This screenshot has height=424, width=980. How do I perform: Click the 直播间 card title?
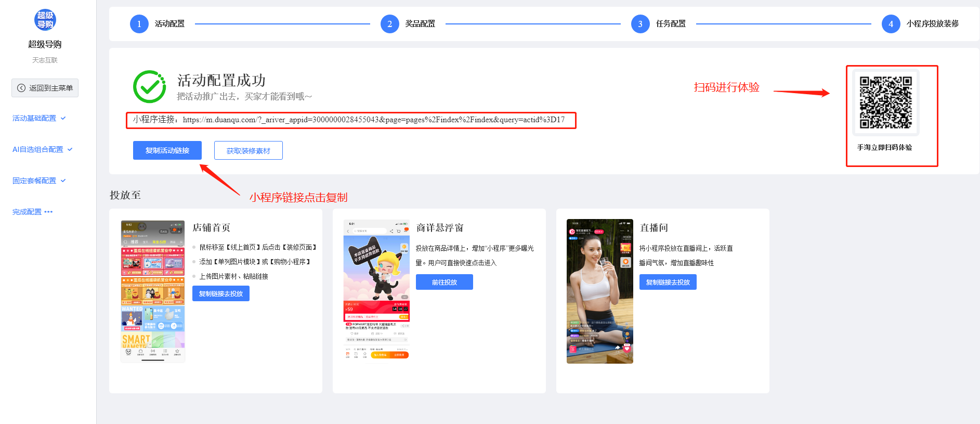point(654,227)
